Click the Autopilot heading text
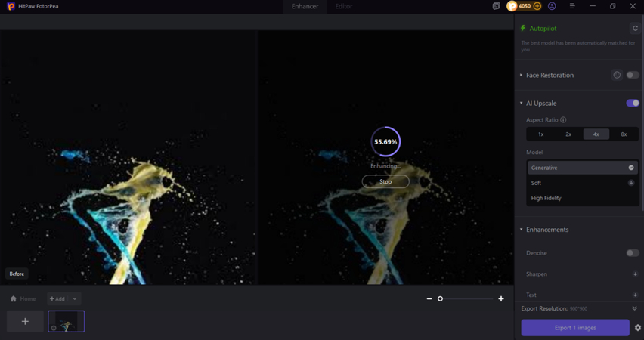This screenshot has height=340, width=644. point(543,29)
